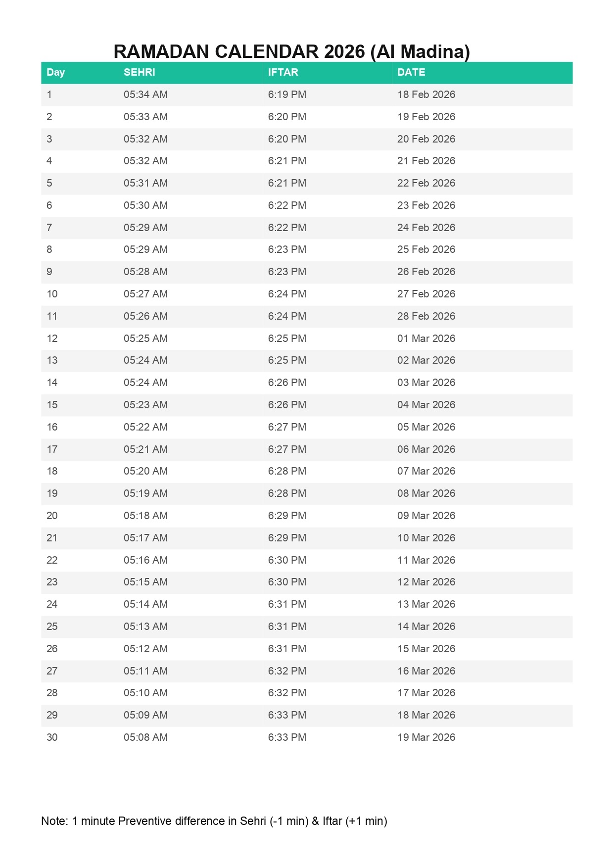Viewport: 614px width, 868px height.
Task: Click day number 15 in the Day column
Action: point(52,405)
